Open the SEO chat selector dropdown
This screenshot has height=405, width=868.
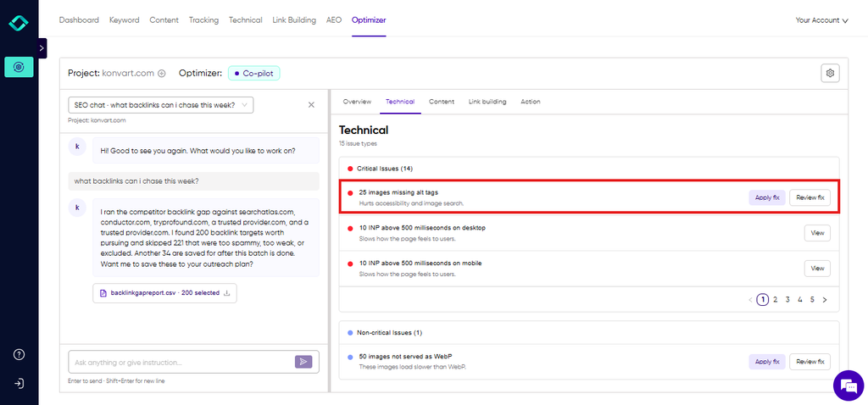tap(160, 105)
